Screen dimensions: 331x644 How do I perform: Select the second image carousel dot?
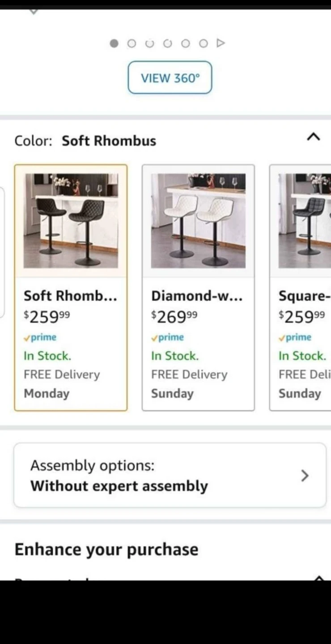[x=132, y=43]
